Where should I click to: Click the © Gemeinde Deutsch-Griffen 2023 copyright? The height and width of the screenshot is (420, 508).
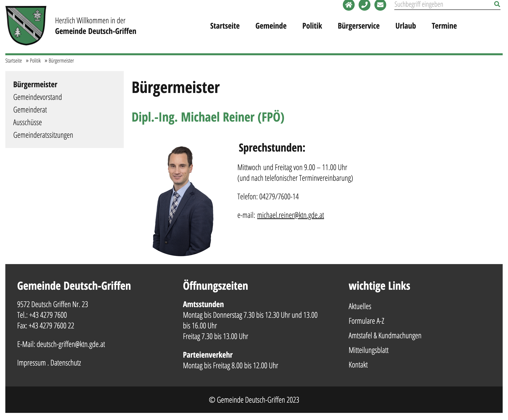click(254, 400)
